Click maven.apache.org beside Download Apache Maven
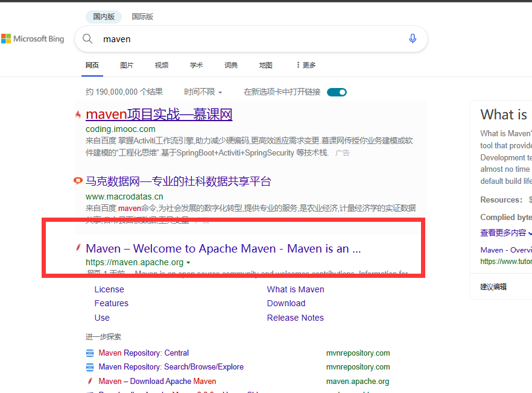 pos(358,381)
